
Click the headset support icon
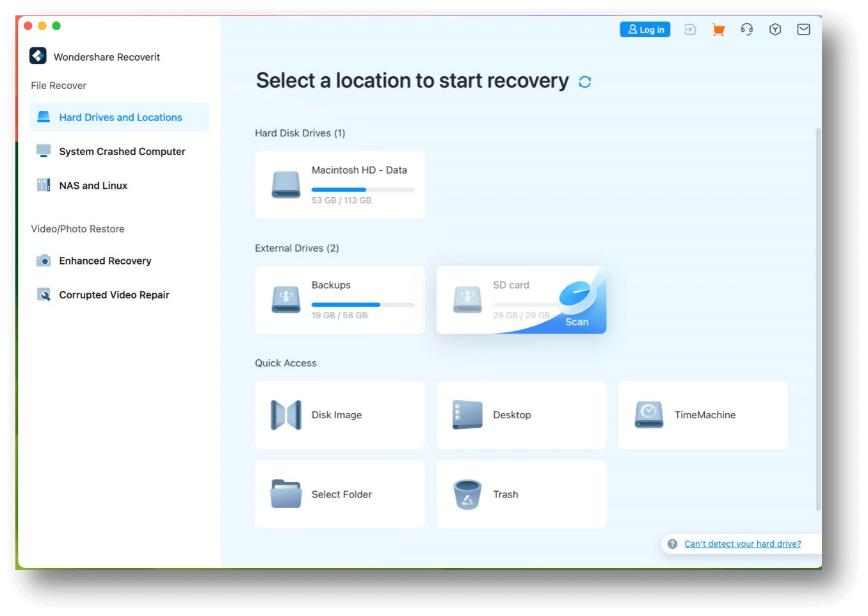746,29
